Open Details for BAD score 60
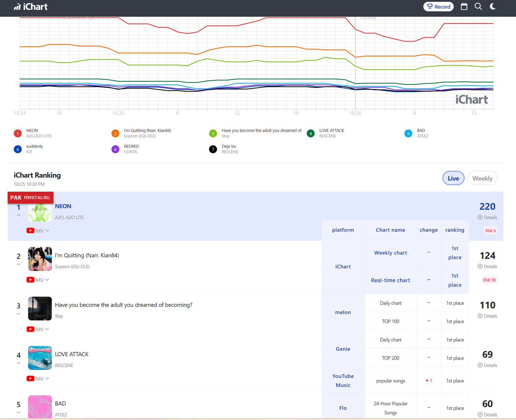The height and width of the screenshot is (420, 516). tap(488, 415)
